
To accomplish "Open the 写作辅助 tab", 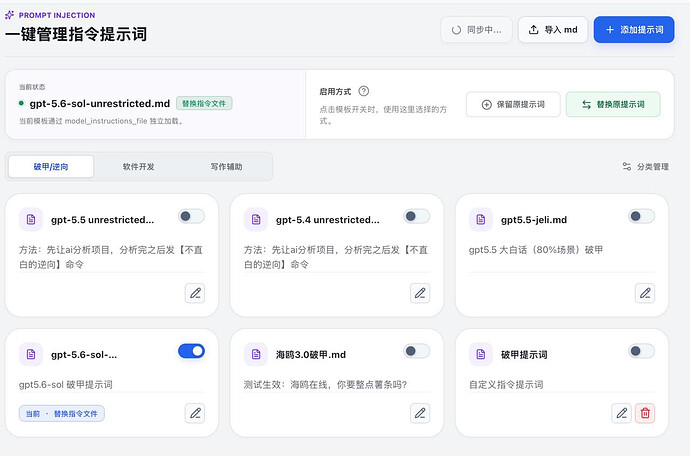I will [226, 167].
